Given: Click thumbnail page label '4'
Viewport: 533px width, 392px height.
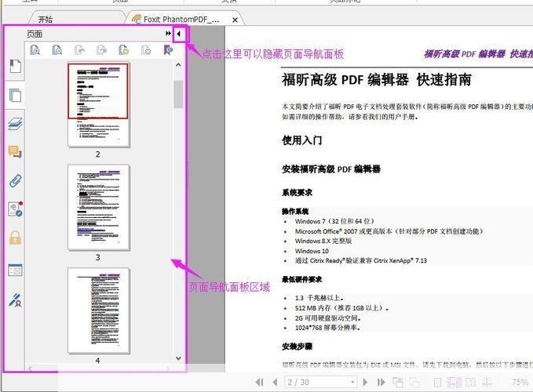Looking at the screenshot, I should (98, 361).
